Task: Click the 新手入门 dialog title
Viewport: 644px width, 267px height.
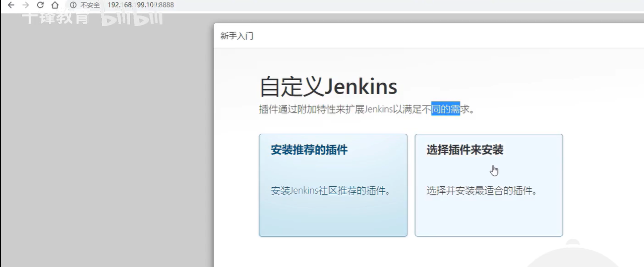Action: pyautogui.click(x=237, y=36)
